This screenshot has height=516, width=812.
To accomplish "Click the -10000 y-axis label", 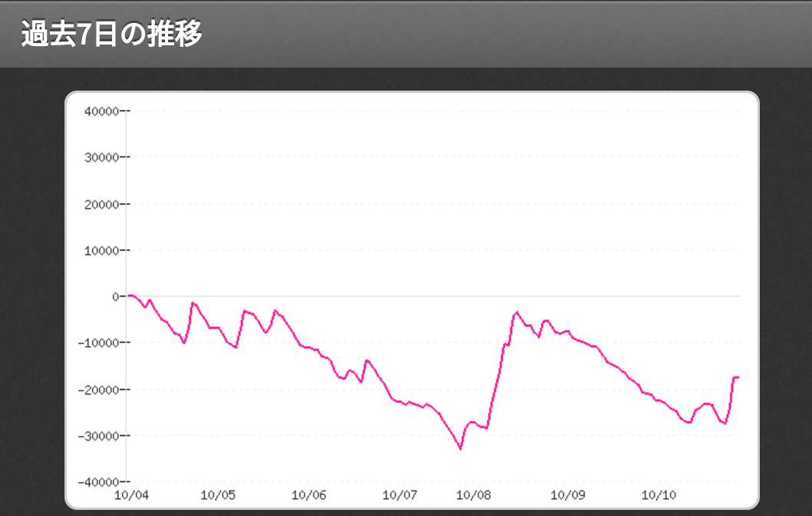I will coord(98,343).
